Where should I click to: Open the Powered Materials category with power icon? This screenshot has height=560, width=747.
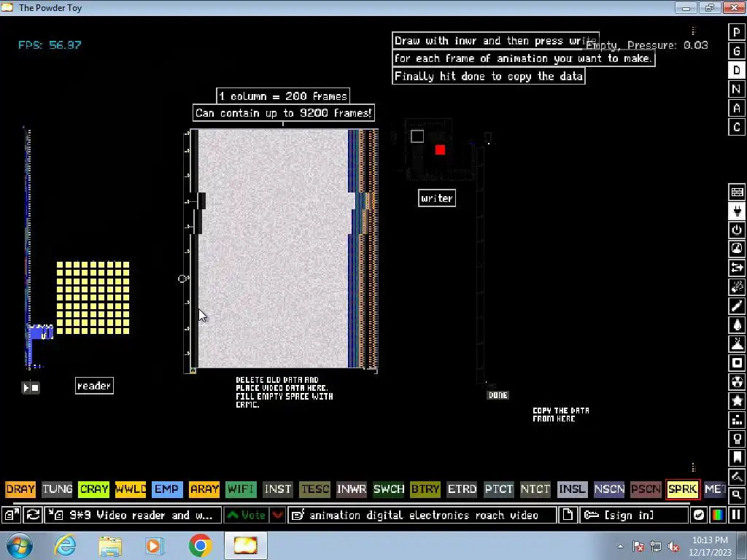pyautogui.click(x=737, y=230)
